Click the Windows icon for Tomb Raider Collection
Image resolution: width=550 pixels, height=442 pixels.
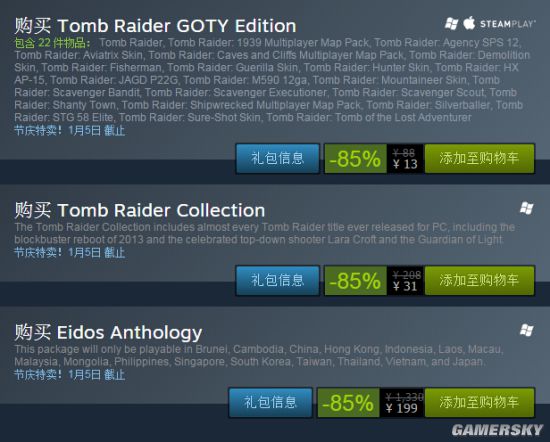pos(526,208)
